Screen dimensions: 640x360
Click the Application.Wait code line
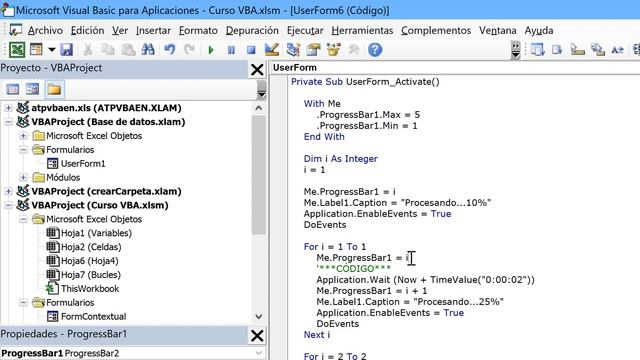(425, 280)
